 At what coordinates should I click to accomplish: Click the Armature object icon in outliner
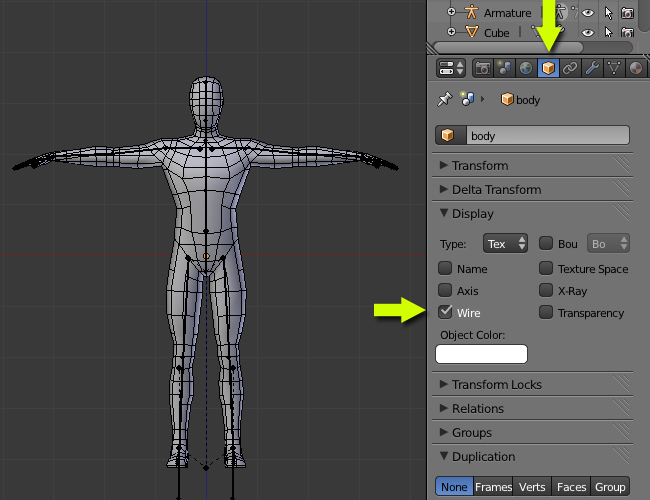[x=471, y=12]
